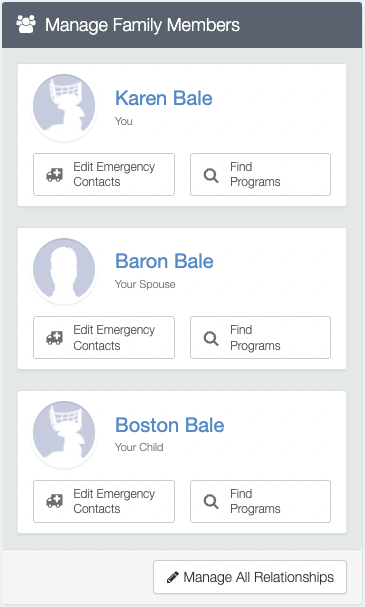The image size is (365, 607).
Task: Edit Emergency Contacts for Boston Bale
Action: click(104, 501)
